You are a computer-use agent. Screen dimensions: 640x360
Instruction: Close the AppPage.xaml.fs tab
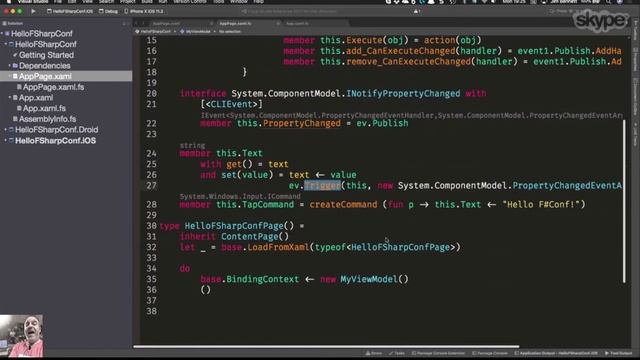pyautogui.click(x=278, y=24)
